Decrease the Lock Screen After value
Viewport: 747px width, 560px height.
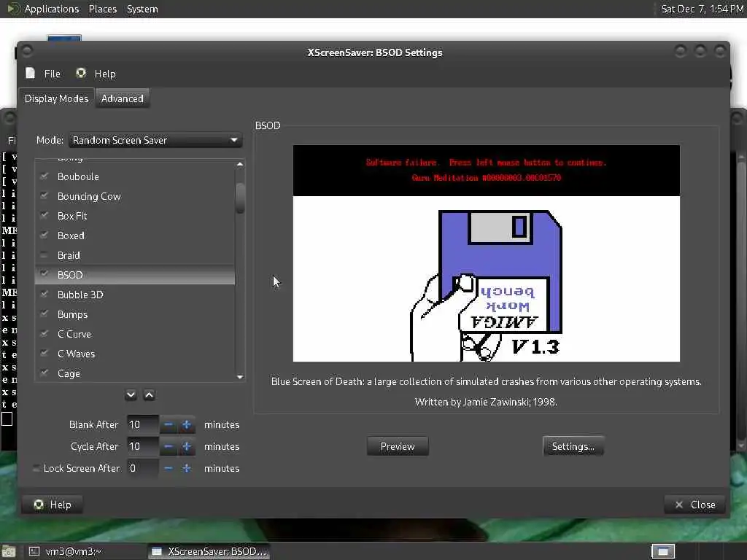point(169,468)
